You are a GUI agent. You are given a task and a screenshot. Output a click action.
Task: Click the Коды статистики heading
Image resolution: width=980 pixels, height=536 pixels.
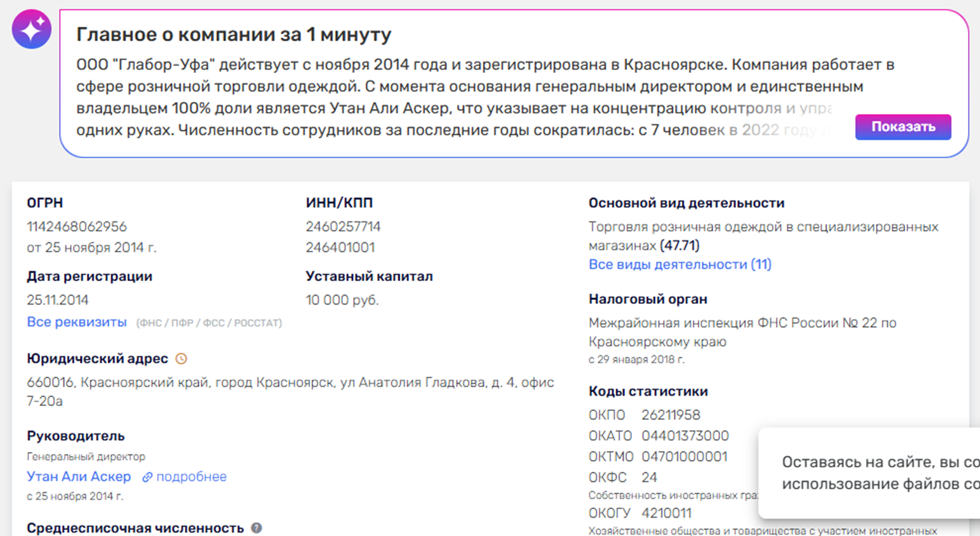pos(648,391)
